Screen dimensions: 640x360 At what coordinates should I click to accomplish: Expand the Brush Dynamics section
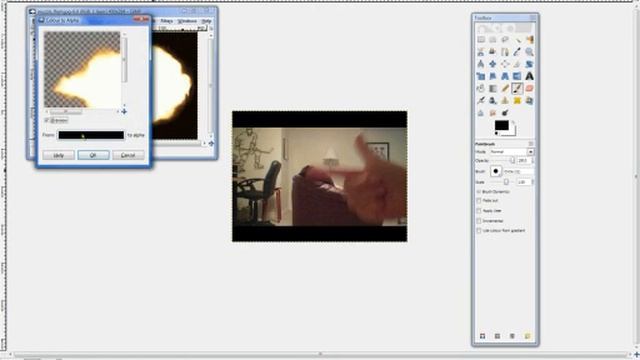point(478,191)
